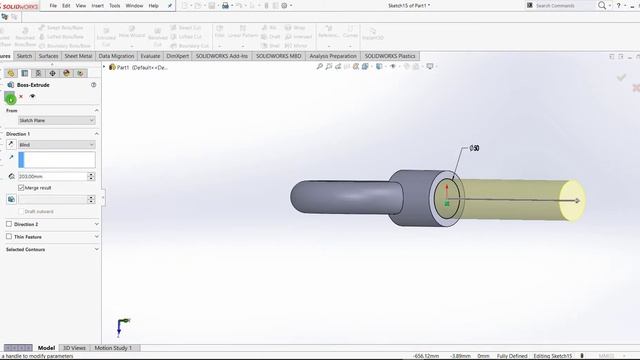
Task: Switch to the PropertyManager tab icon
Action: tap(25, 73)
